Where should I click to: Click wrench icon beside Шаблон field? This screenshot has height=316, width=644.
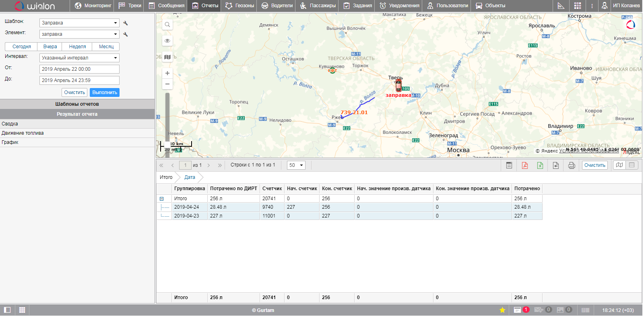pyautogui.click(x=126, y=23)
